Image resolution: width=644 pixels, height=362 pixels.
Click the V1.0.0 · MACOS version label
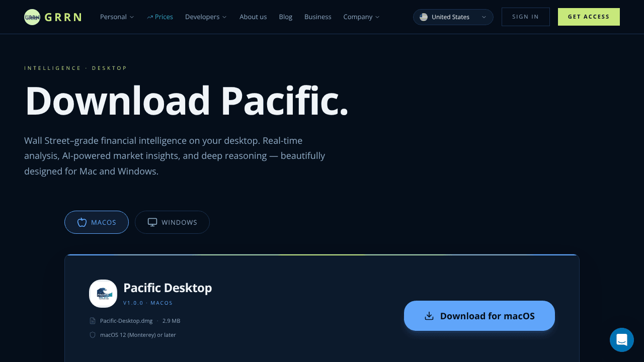(x=148, y=303)
